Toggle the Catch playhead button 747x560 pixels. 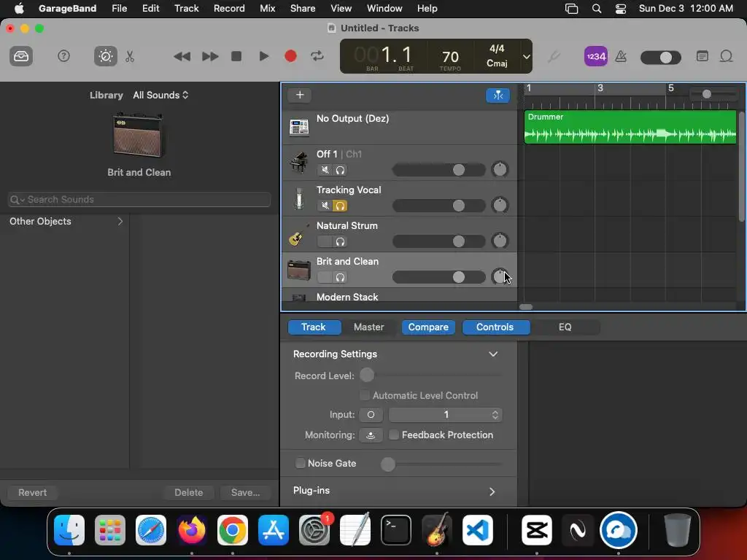(498, 96)
